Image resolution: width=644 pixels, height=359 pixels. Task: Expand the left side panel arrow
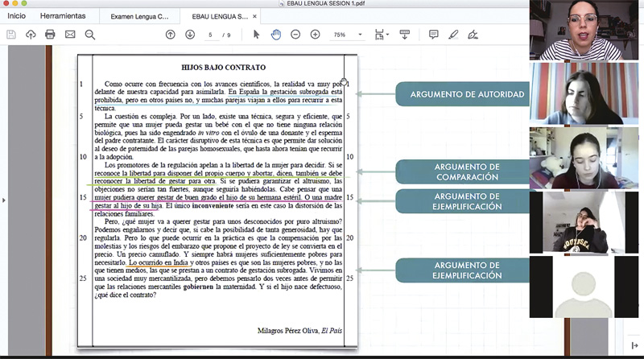4,200
